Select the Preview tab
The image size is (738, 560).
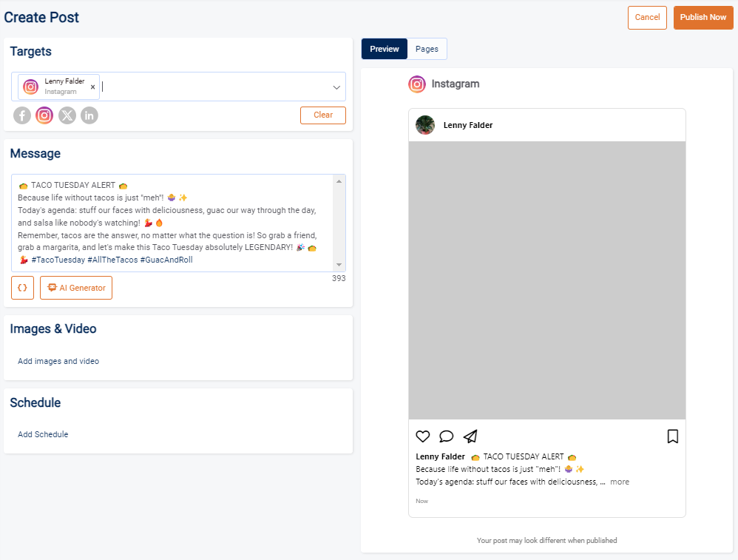point(384,49)
